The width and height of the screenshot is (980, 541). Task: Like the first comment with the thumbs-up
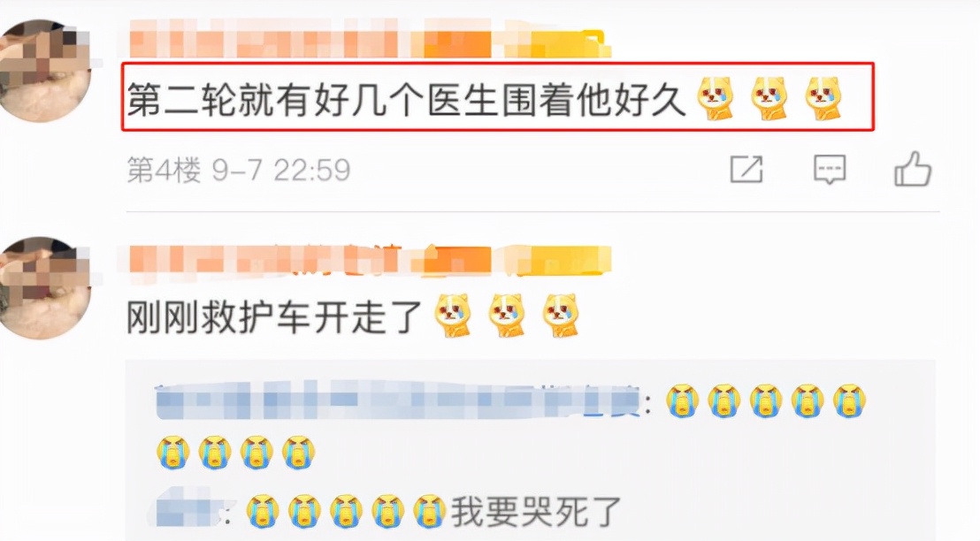pyautogui.click(x=913, y=169)
